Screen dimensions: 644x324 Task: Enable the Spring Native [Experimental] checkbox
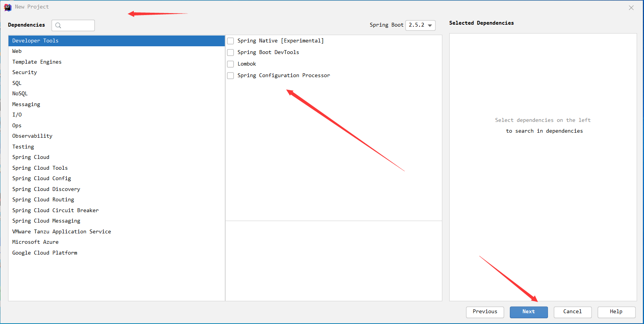click(x=231, y=41)
